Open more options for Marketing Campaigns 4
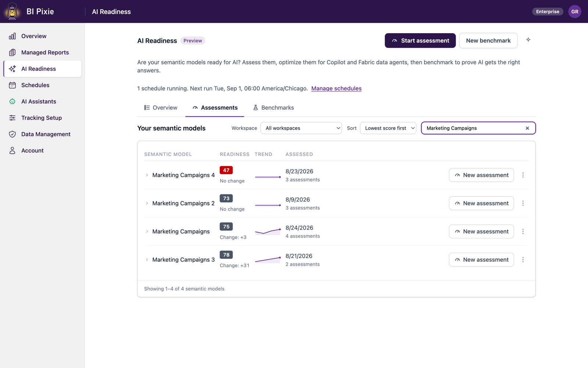The image size is (588, 368). click(523, 175)
